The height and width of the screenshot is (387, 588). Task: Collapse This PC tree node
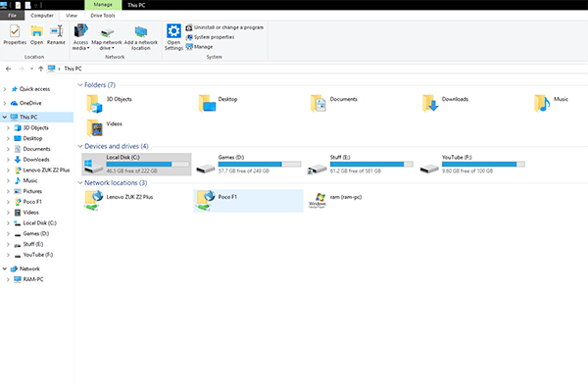[x=5, y=117]
